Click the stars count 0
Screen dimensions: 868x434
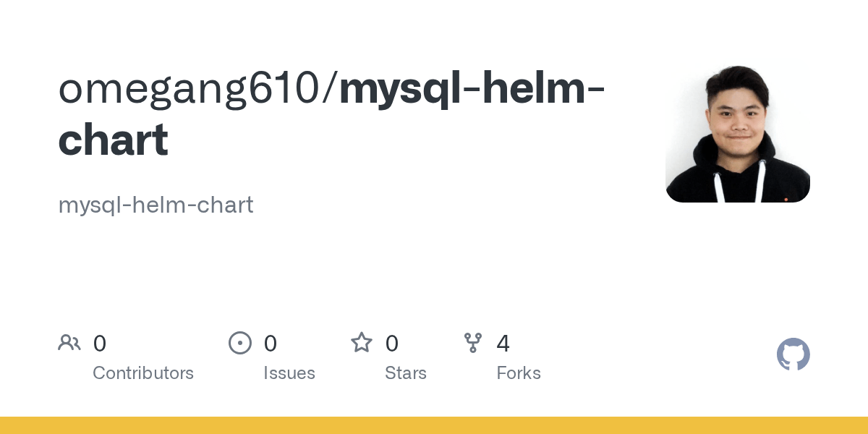[x=392, y=344]
